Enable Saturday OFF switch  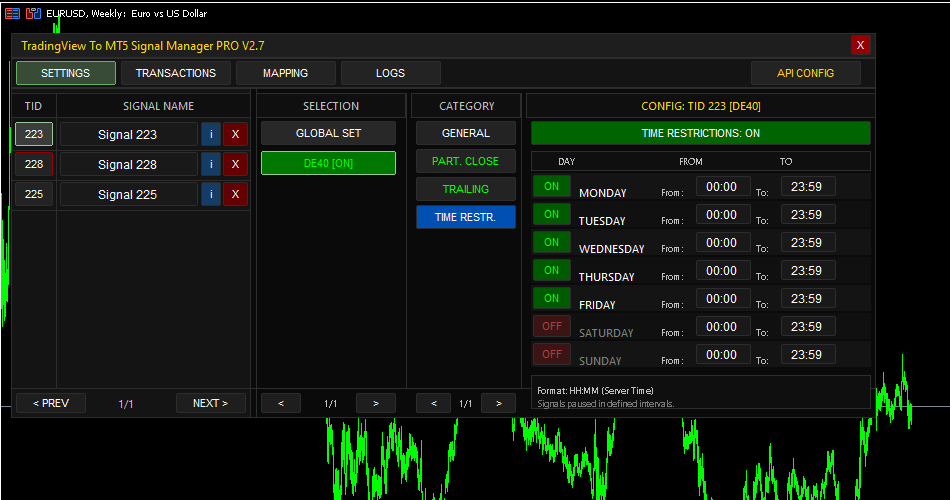551,326
